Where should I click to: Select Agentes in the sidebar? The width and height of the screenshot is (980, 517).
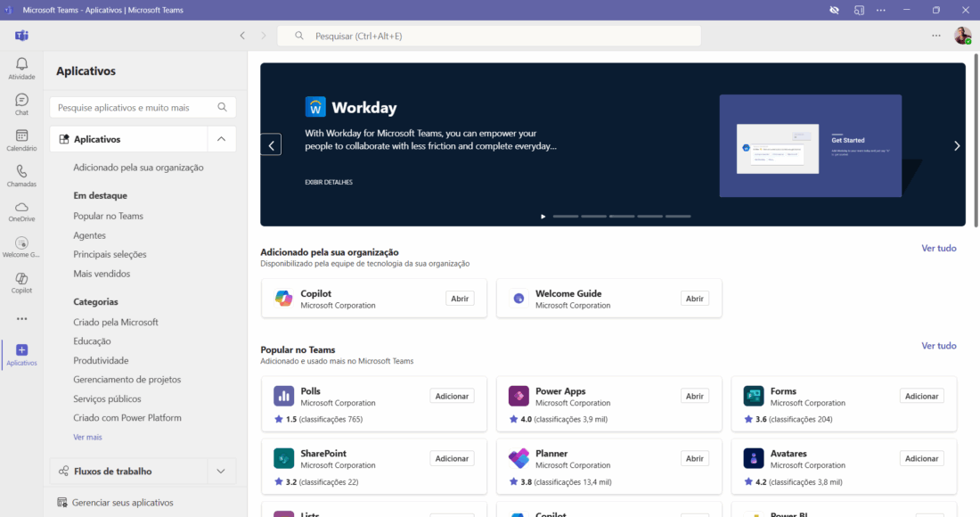coord(89,235)
